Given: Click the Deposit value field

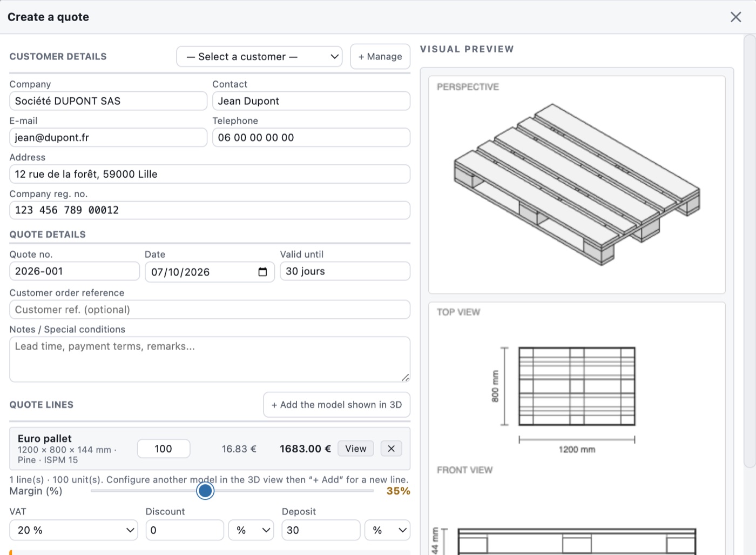Looking at the screenshot, I should (x=321, y=530).
